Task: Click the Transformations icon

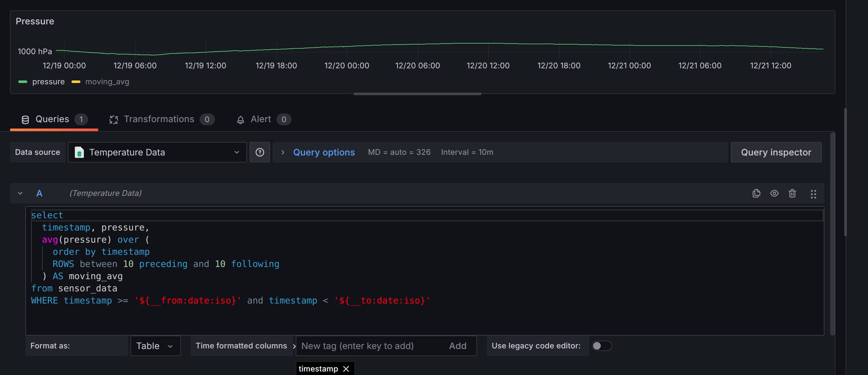Action: [113, 120]
